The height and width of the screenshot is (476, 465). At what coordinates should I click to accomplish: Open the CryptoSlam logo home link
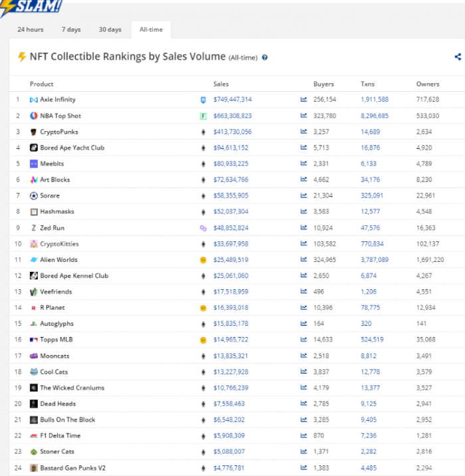pyautogui.click(x=31, y=7)
